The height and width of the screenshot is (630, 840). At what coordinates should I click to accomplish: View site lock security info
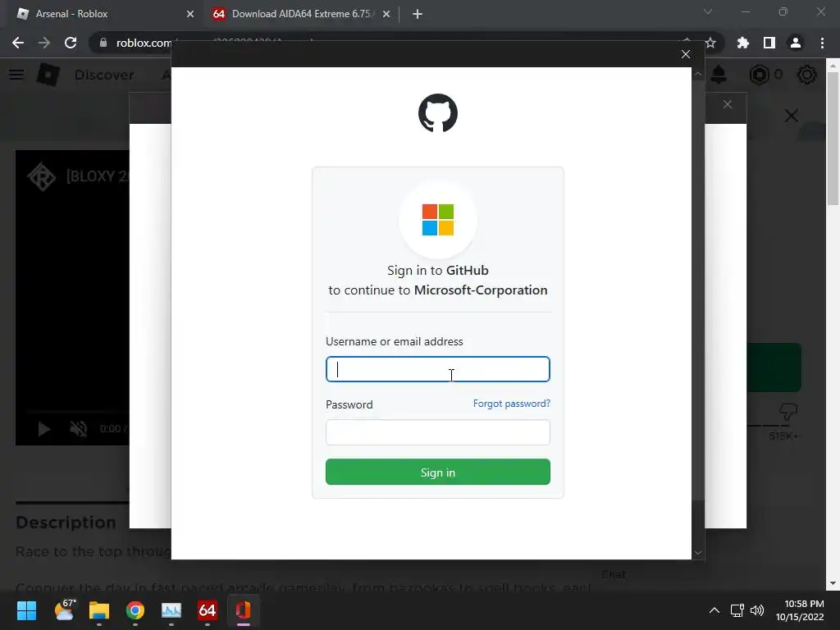[x=103, y=43]
